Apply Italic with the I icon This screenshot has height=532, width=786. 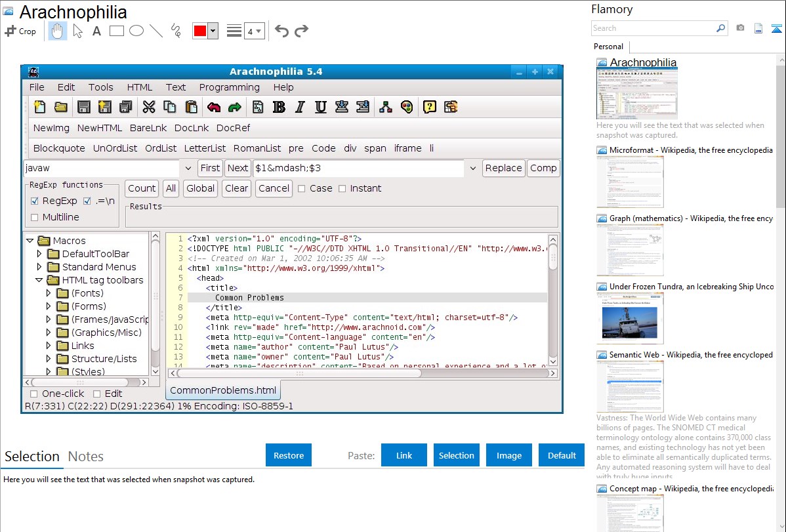click(x=300, y=107)
